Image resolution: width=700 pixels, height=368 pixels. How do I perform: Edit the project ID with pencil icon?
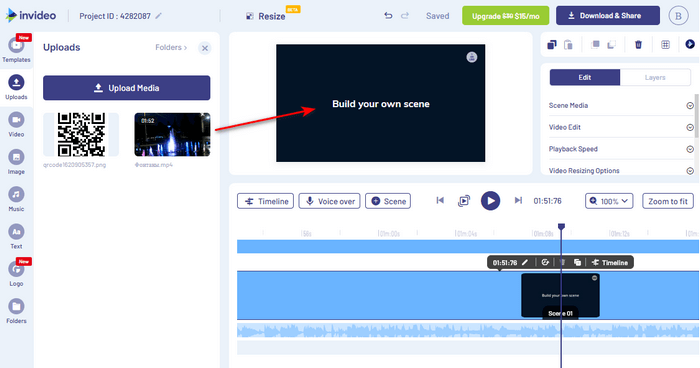point(158,16)
